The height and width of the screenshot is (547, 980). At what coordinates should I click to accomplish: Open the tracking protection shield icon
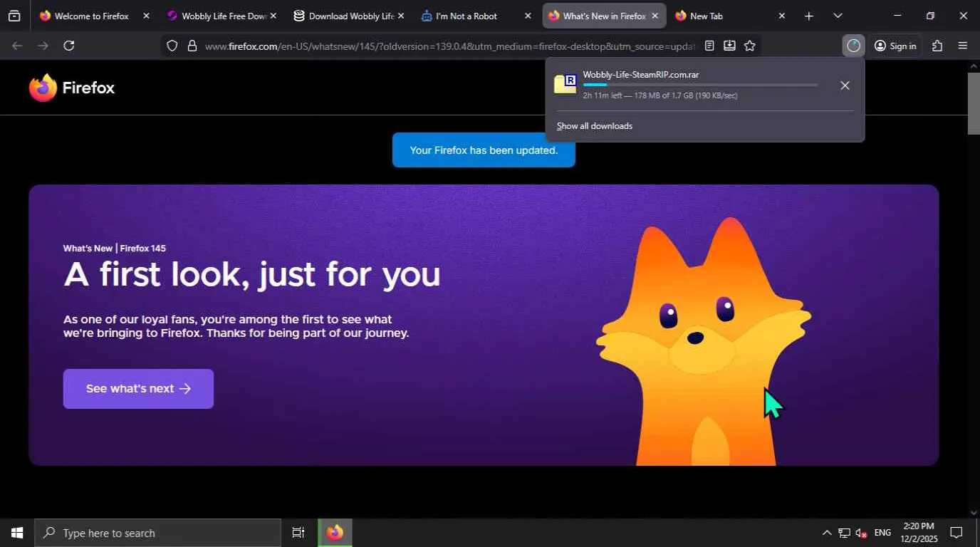172,46
